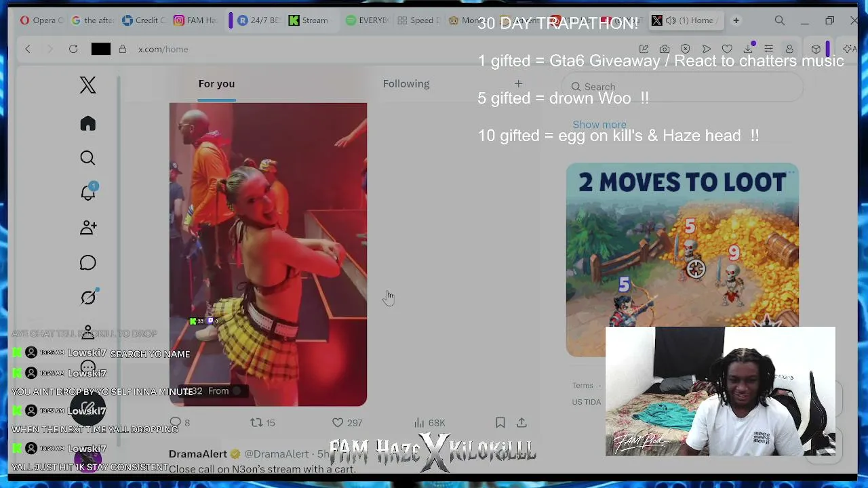Switch to the FAM Ha Instagram tab

tap(195, 20)
